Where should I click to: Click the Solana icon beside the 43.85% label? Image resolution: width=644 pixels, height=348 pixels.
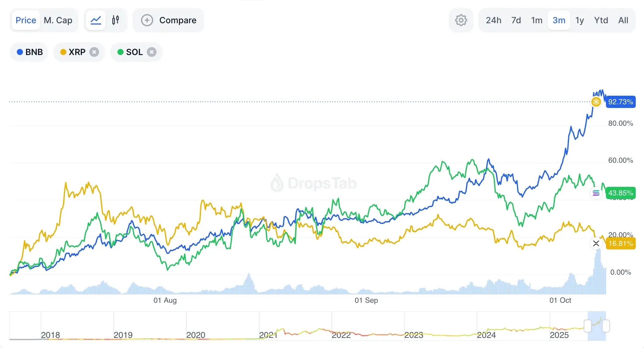pos(596,193)
